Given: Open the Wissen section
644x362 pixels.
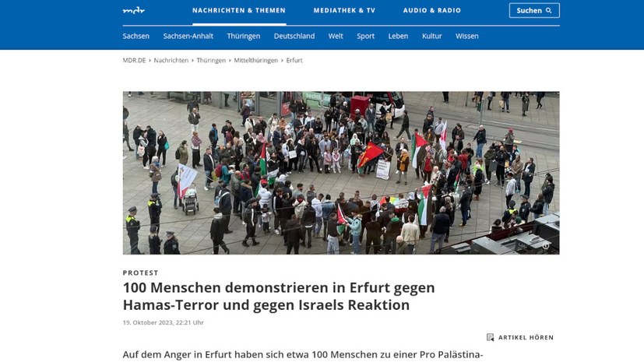Looking at the screenshot, I should tap(467, 36).
